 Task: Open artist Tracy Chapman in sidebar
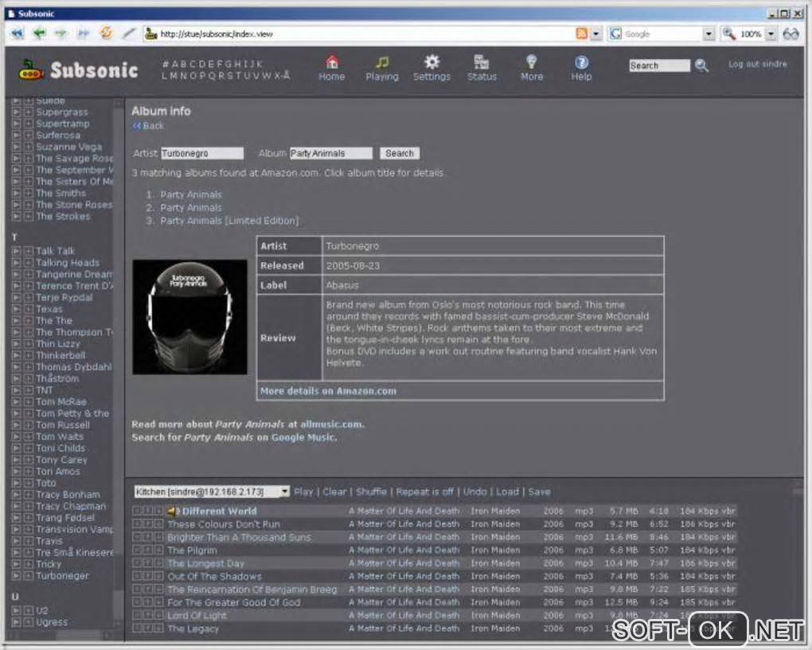71,507
